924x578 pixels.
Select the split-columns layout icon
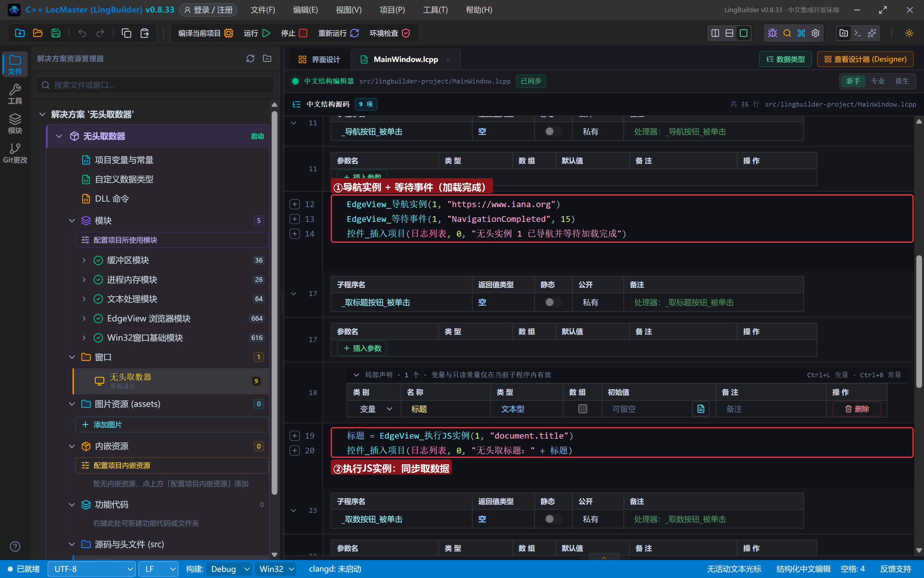coord(715,33)
